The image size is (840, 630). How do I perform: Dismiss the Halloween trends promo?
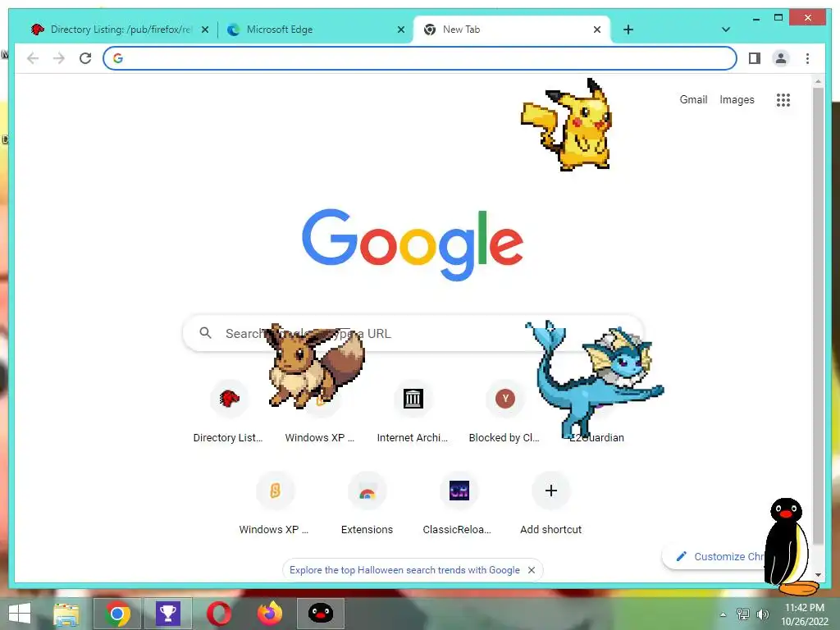click(532, 570)
